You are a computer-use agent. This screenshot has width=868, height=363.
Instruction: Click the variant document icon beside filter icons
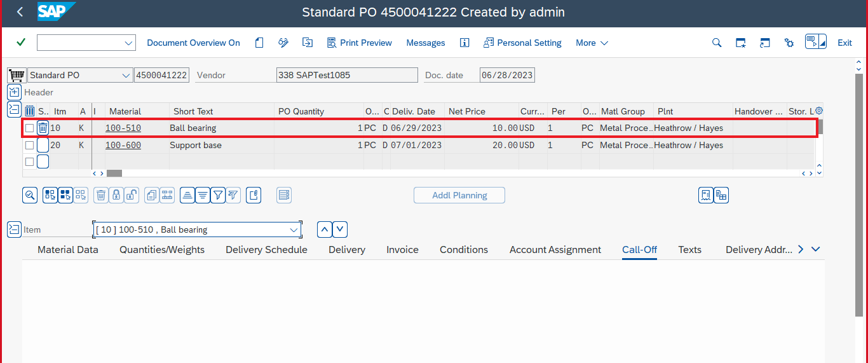point(254,195)
